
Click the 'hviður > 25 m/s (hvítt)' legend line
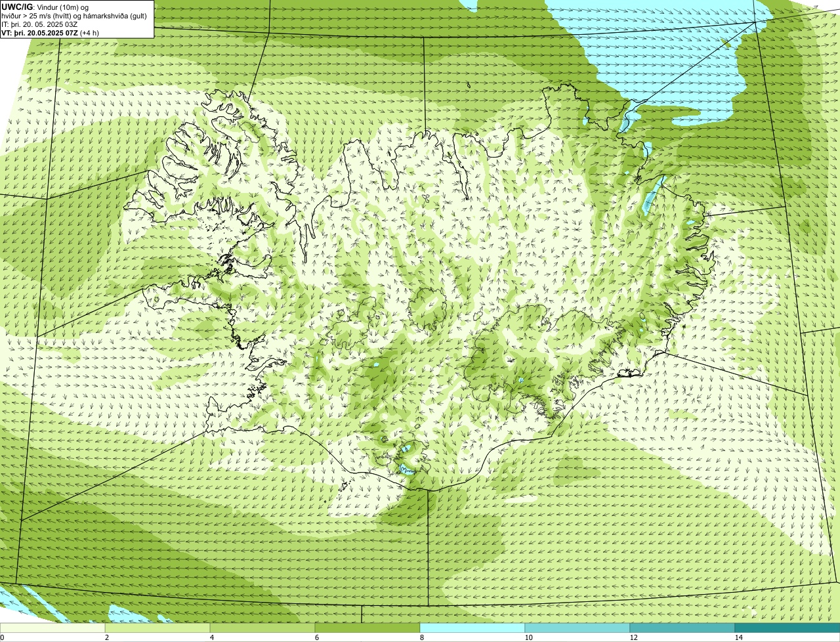[74, 15]
